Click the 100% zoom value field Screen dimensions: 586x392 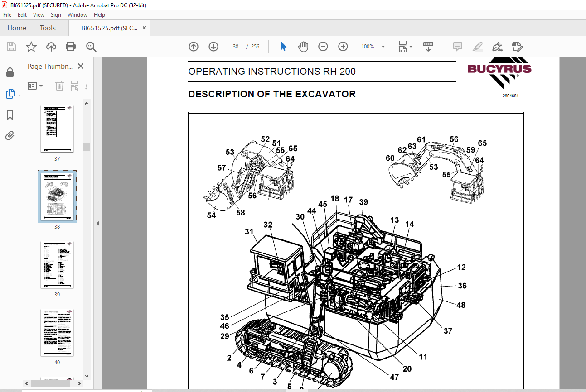tap(368, 47)
